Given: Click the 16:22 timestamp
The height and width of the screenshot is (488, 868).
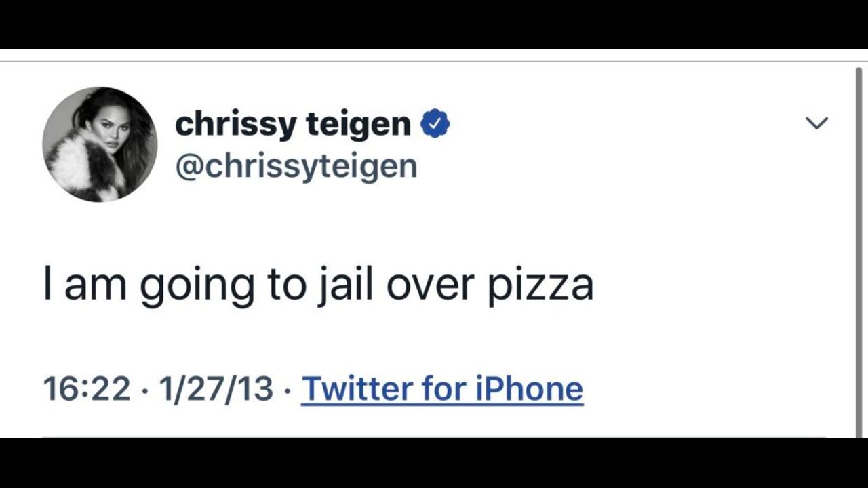Looking at the screenshot, I should coord(87,389).
